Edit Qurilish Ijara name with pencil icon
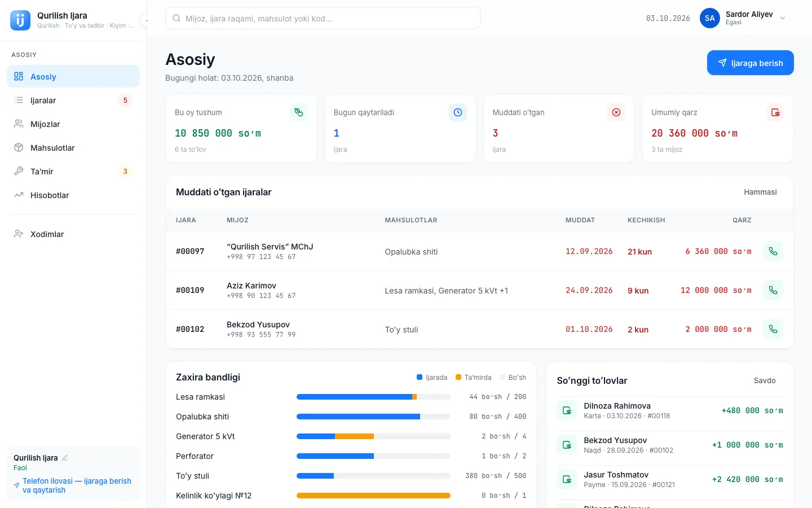The image size is (812, 508). [x=65, y=458]
